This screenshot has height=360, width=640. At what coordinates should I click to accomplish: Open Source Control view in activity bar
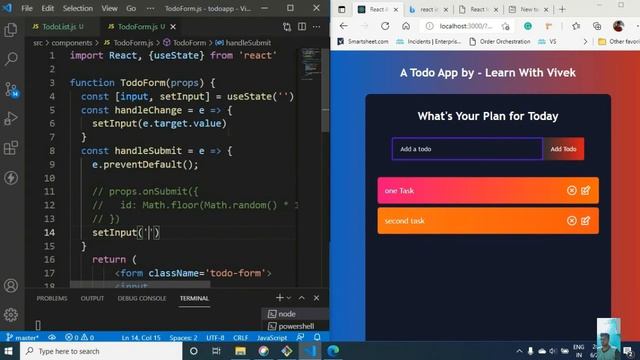point(11,89)
